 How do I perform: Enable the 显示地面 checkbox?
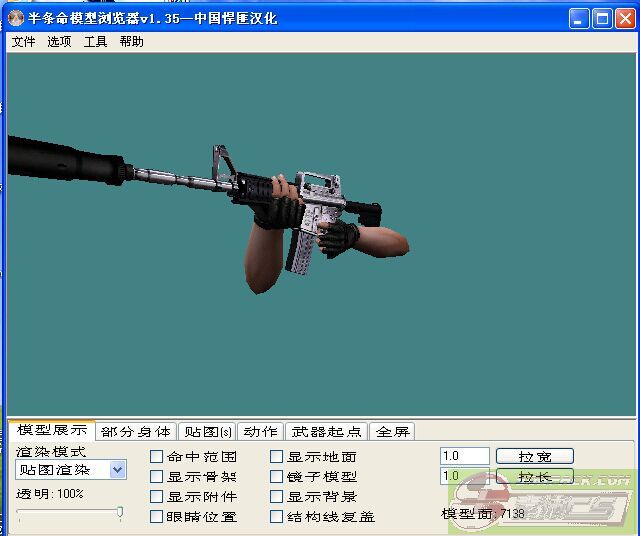click(277, 457)
